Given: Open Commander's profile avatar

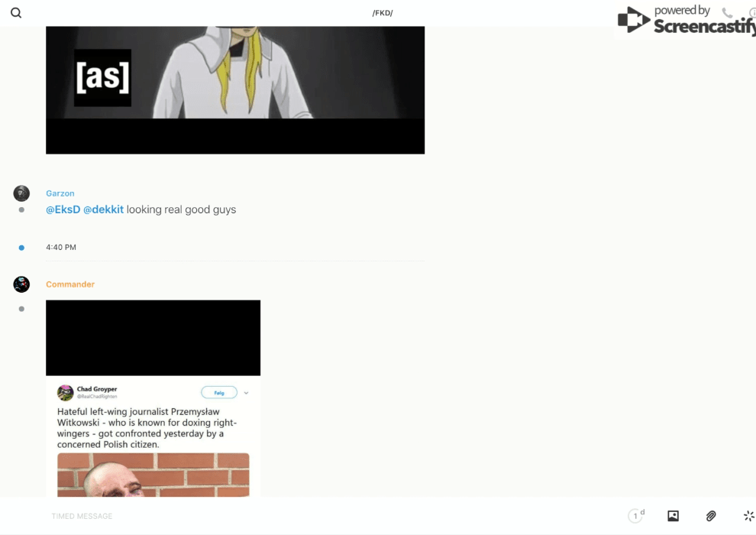Looking at the screenshot, I should (21, 284).
